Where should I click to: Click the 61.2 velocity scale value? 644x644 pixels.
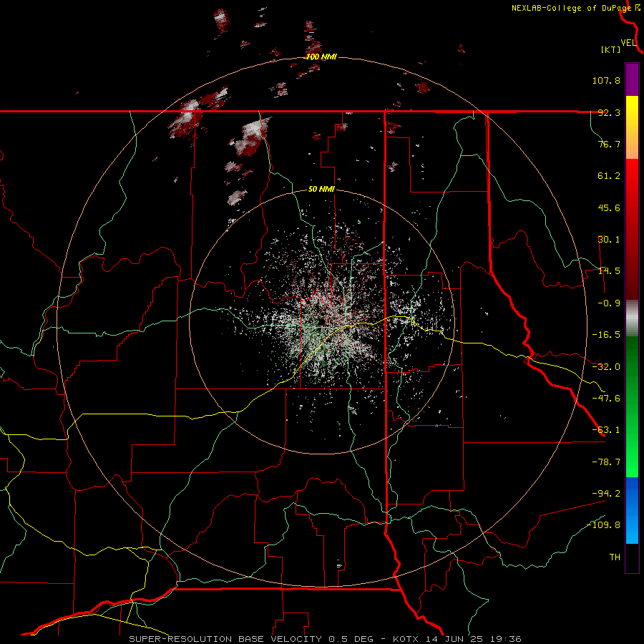(x=609, y=176)
